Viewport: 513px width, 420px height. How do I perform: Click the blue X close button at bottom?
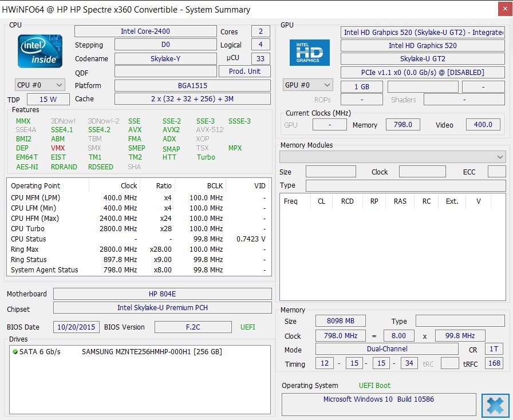493,405
